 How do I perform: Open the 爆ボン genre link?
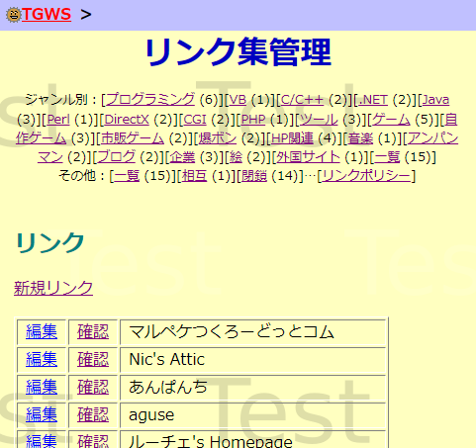218,138
